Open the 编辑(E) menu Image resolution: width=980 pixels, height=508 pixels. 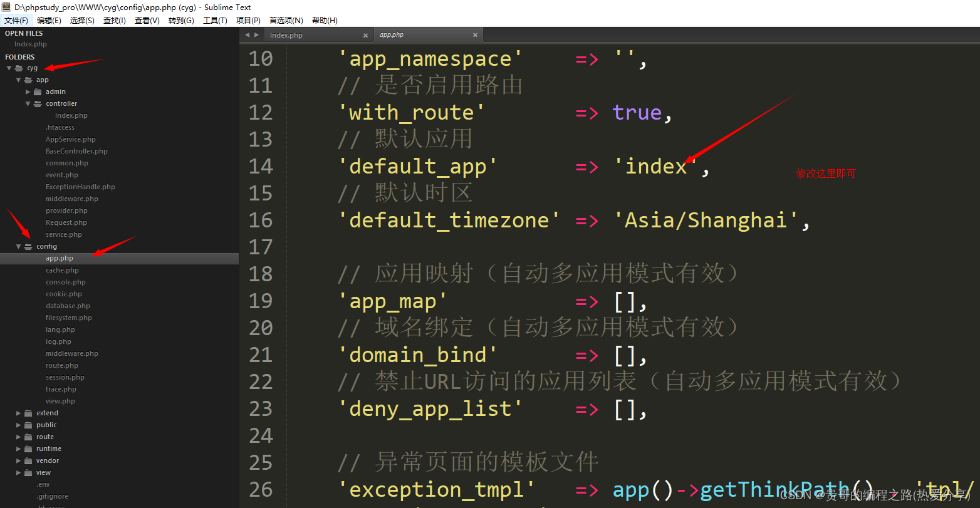50,21
